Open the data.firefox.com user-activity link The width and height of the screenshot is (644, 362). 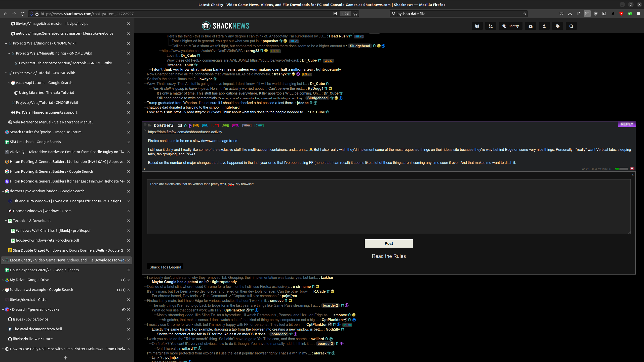click(185, 132)
